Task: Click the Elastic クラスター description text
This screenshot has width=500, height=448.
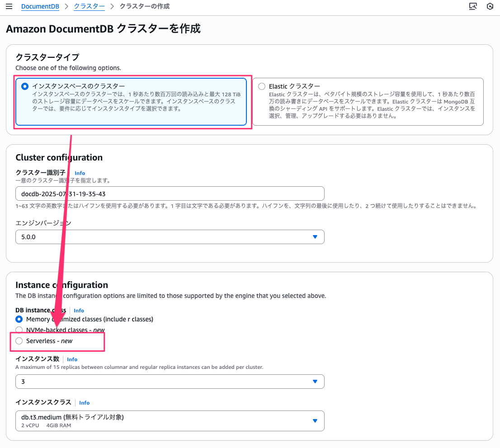Action: pos(372,105)
